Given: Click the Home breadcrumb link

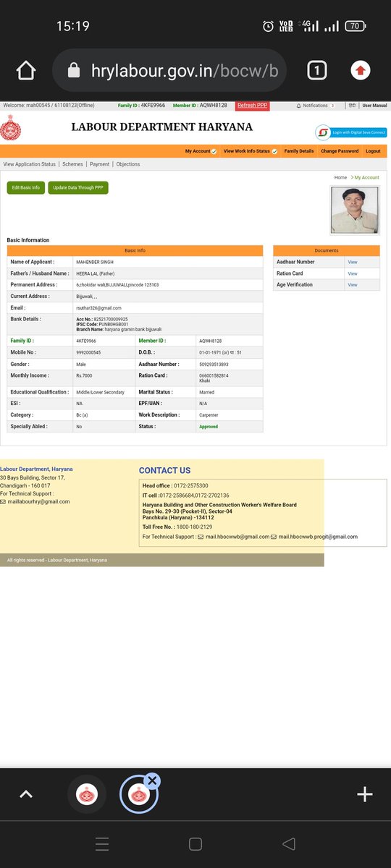Looking at the screenshot, I should tap(340, 177).
